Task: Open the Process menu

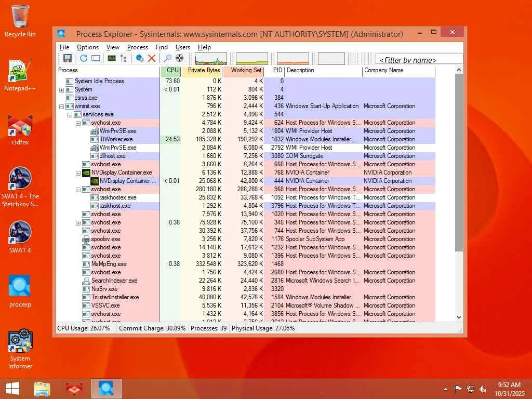Action: 137,47
